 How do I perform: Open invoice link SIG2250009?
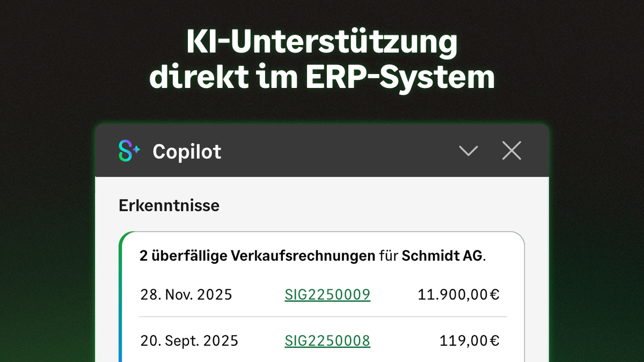tap(327, 294)
